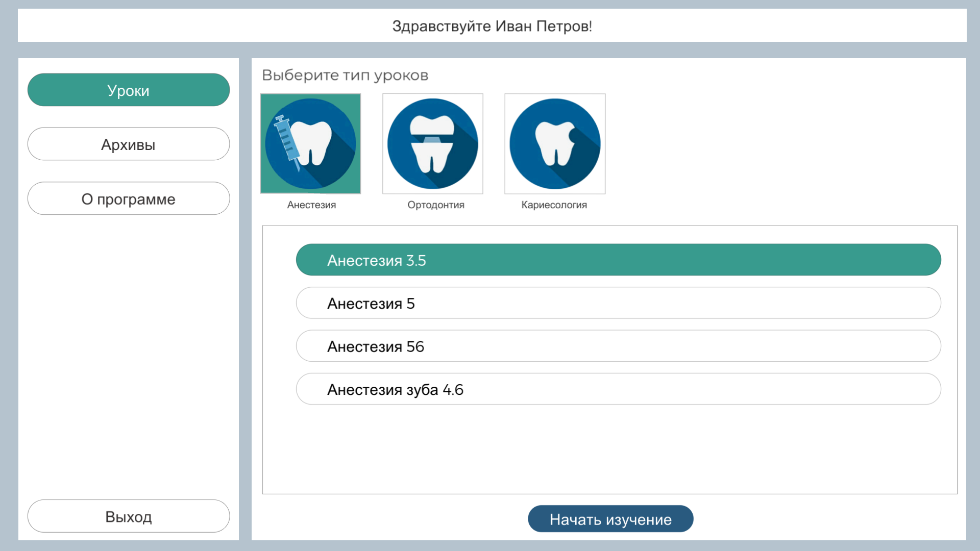Click the greeting Здравствуйте Иван Петров header
Viewport: 980px width, 551px height.
pyautogui.click(x=492, y=26)
